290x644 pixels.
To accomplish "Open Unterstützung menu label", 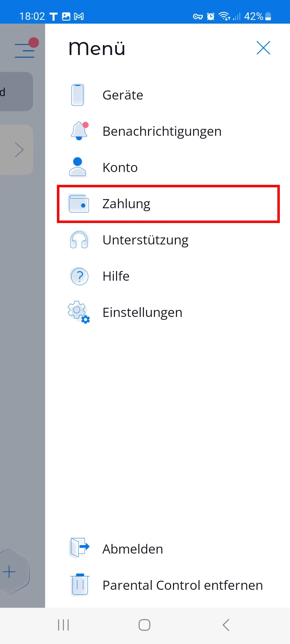I will pos(145,240).
